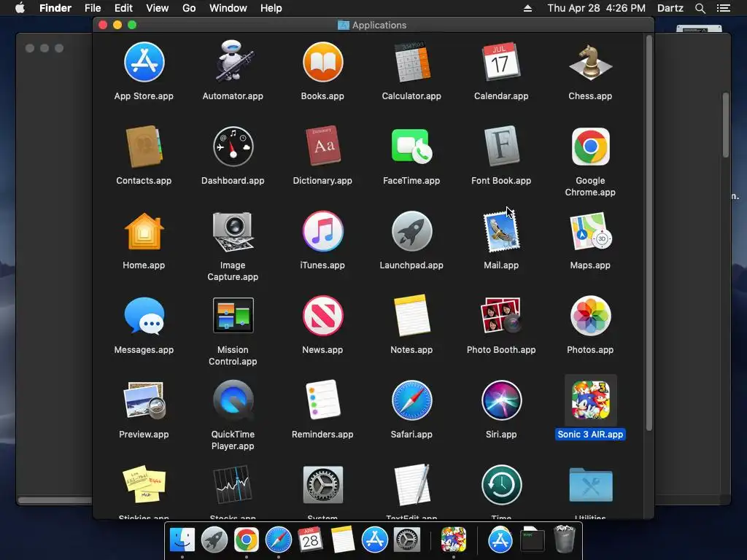Select Safari.app compass icon in Applications window
The width and height of the screenshot is (747, 560).
point(411,400)
